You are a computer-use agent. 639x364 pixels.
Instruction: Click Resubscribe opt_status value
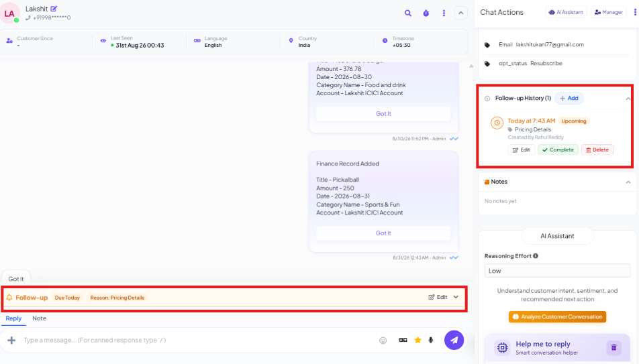[546, 64]
